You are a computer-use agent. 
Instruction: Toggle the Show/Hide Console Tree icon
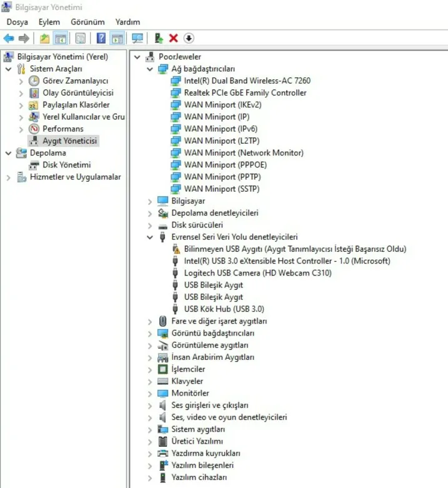(x=61, y=39)
